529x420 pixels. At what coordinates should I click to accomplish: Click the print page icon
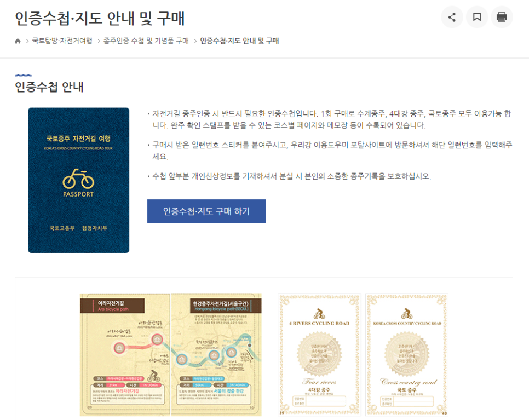point(502,17)
